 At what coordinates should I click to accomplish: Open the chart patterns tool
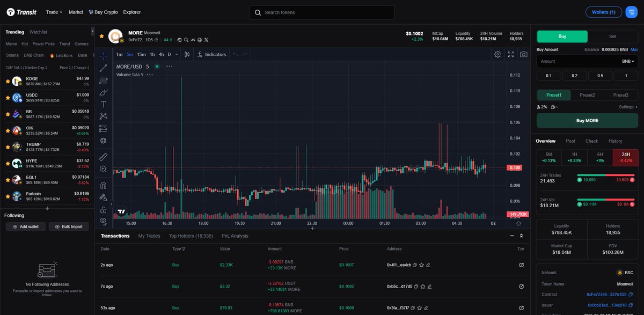coord(104,116)
